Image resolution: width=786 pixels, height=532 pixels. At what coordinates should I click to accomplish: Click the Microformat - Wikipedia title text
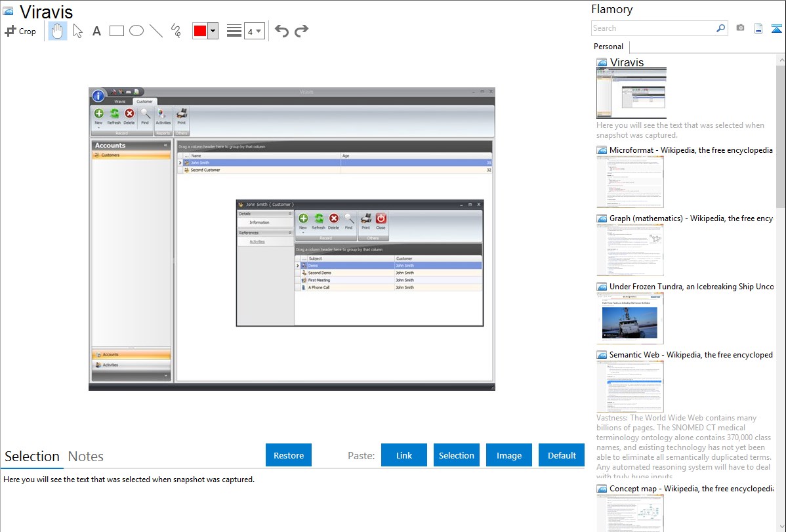pos(691,150)
